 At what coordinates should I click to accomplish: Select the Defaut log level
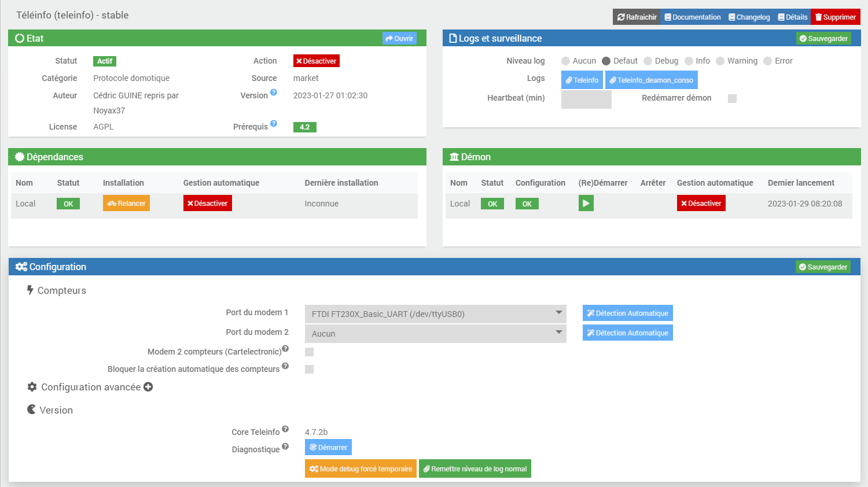[606, 61]
